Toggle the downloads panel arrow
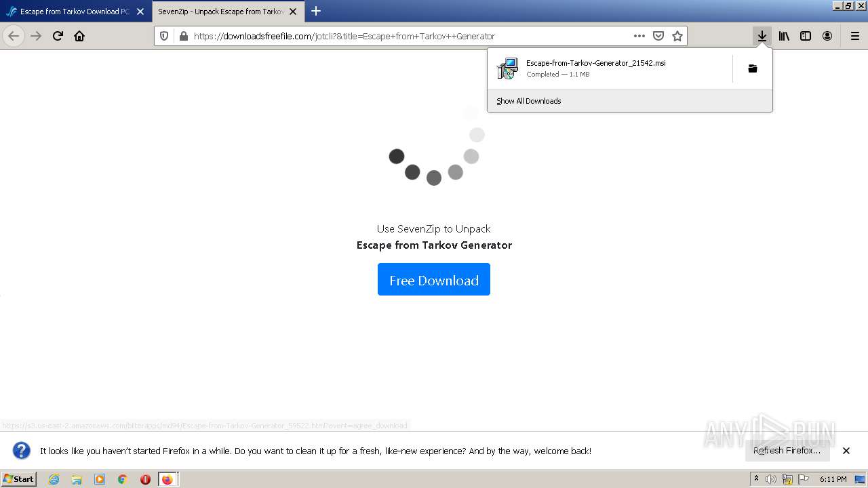868x488 pixels. point(762,36)
